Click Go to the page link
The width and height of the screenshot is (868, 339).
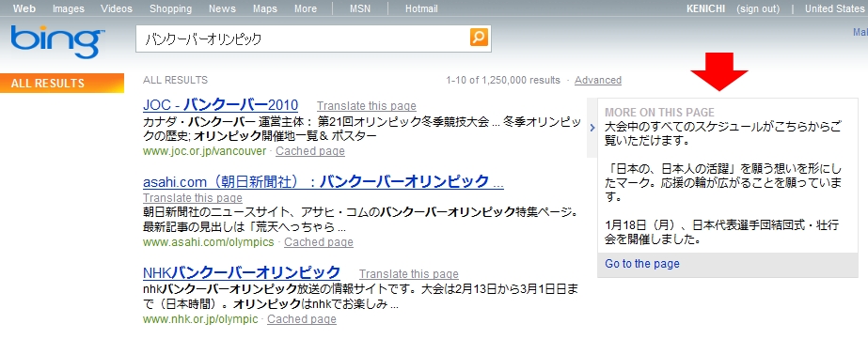coord(642,264)
